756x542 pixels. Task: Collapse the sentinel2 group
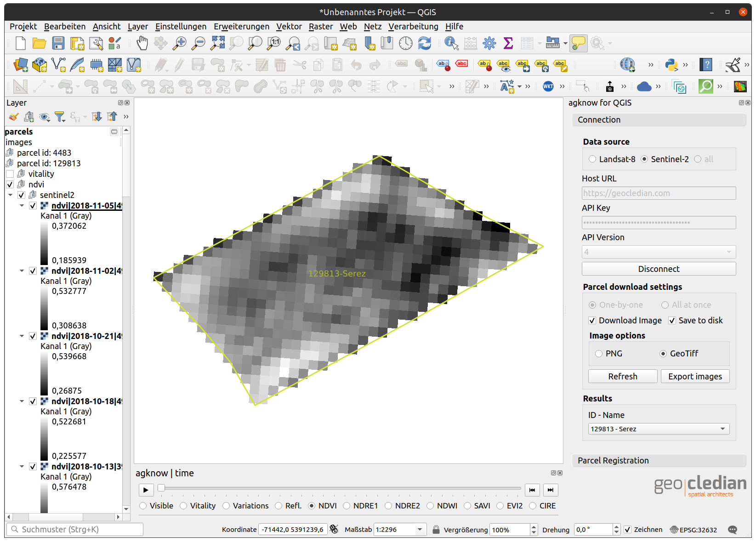10,195
